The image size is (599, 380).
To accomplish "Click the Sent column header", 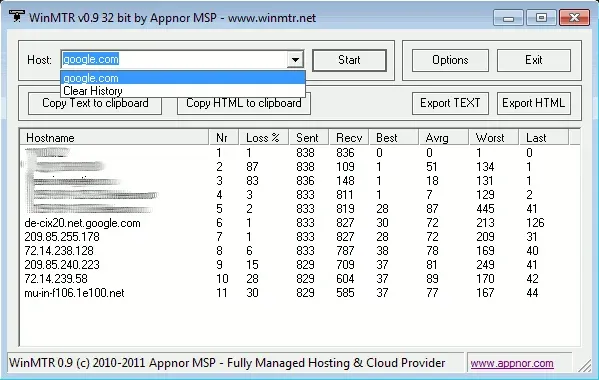I will 309,137.
